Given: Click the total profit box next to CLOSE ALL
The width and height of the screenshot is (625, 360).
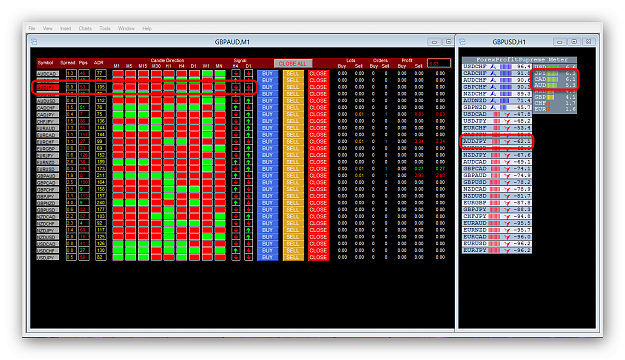Looking at the screenshot, I should 439,63.
